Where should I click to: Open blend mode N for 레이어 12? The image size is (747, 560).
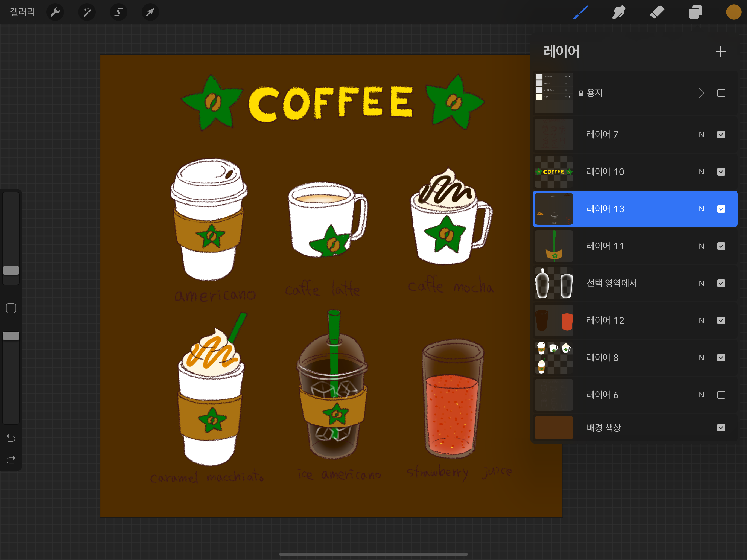click(701, 320)
